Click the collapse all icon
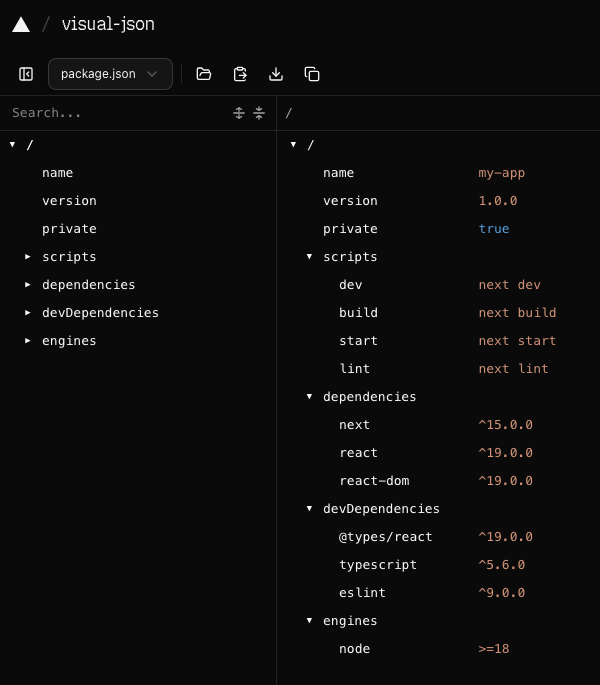 [259, 113]
